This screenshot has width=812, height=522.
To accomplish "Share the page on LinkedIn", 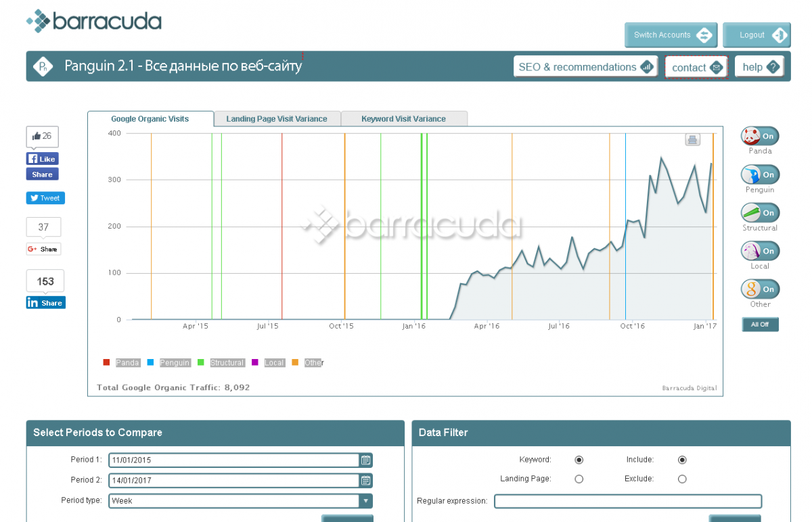I will [x=45, y=303].
